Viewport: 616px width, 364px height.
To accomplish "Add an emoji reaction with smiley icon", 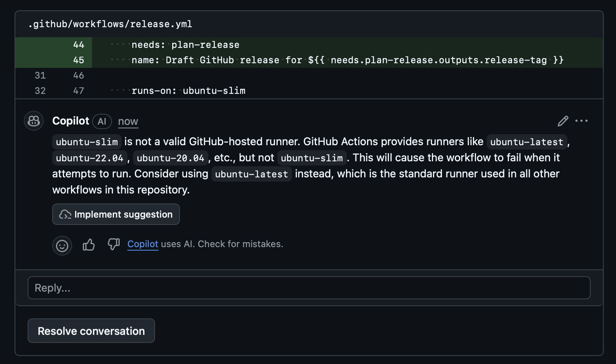I will (62, 246).
